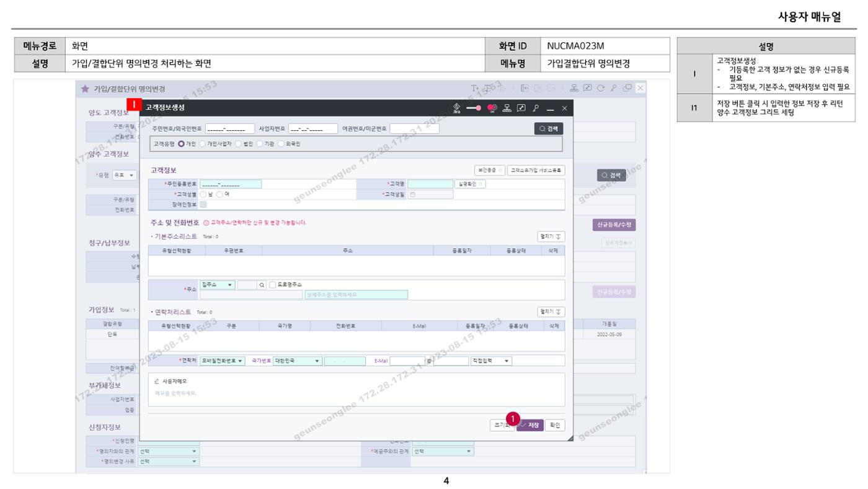This screenshot has width=868, height=489.
Task: Click the 보안등급 button
Action: point(490,170)
